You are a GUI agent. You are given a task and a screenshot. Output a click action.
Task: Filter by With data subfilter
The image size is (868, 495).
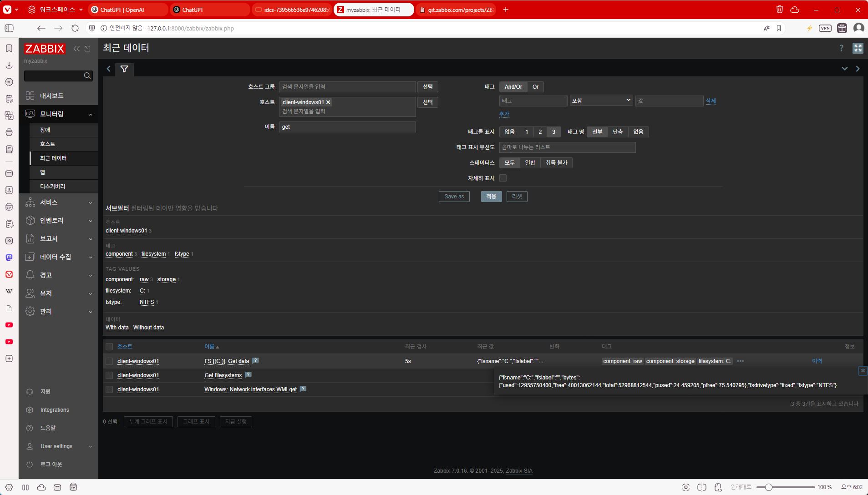(x=117, y=328)
